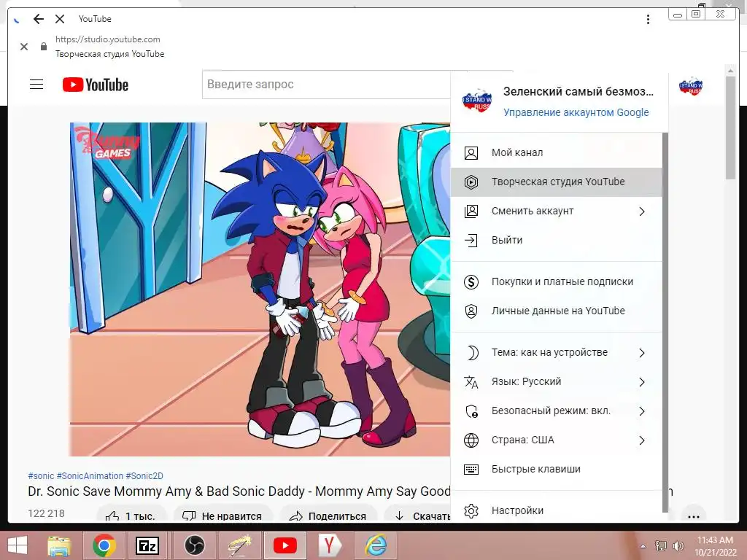This screenshot has height=560, width=747.
Task: Launch Internet Explorer from taskbar
Action: [x=376, y=545]
